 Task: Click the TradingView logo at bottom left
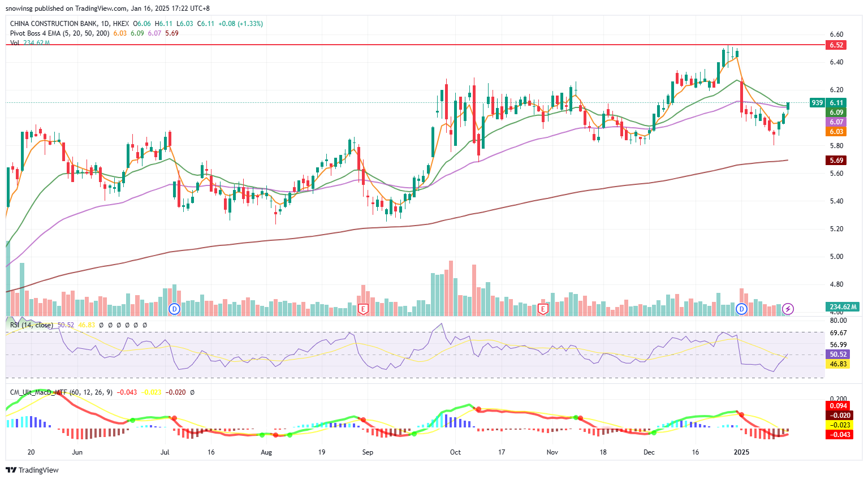point(32,470)
